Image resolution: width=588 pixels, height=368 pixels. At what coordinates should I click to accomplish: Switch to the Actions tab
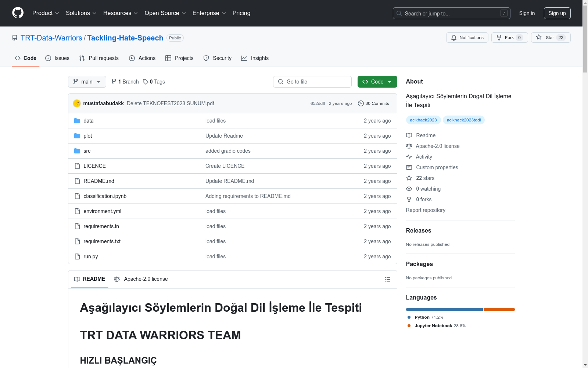pos(142,58)
